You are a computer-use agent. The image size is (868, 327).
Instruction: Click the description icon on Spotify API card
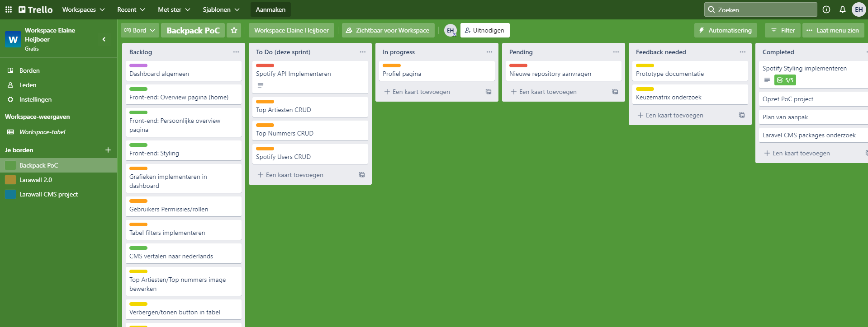[261, 85]
